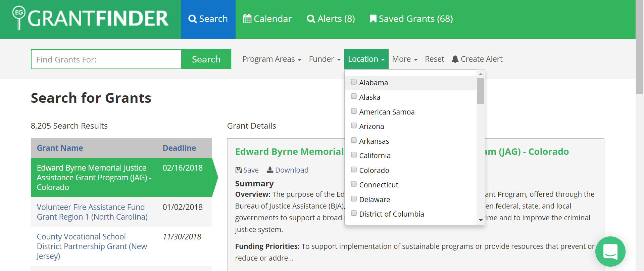Open the Search tab in the header
This screenshot has width=644, height=271.
tap(208, 19)
